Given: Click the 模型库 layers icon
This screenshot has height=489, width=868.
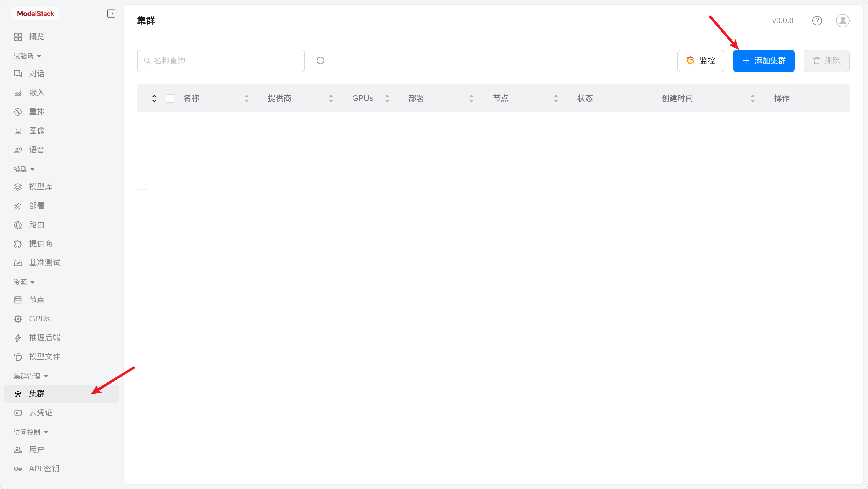Looking at the screenshot, I should (x=18, y=187).
